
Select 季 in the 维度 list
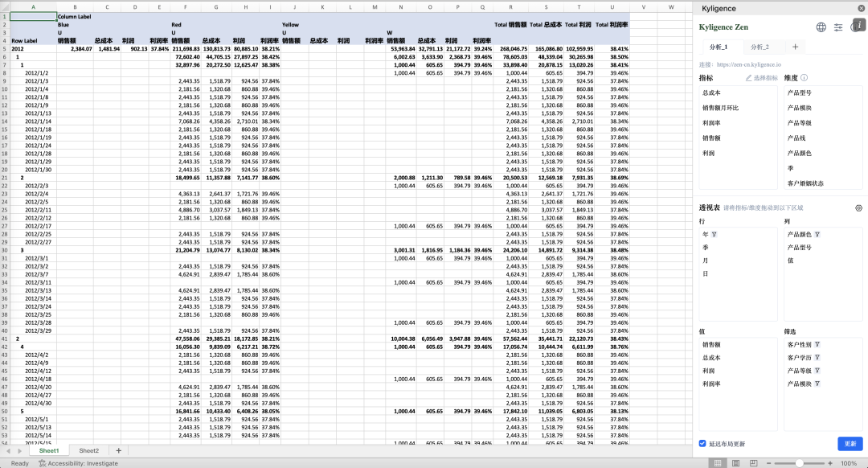coord(791,168)
